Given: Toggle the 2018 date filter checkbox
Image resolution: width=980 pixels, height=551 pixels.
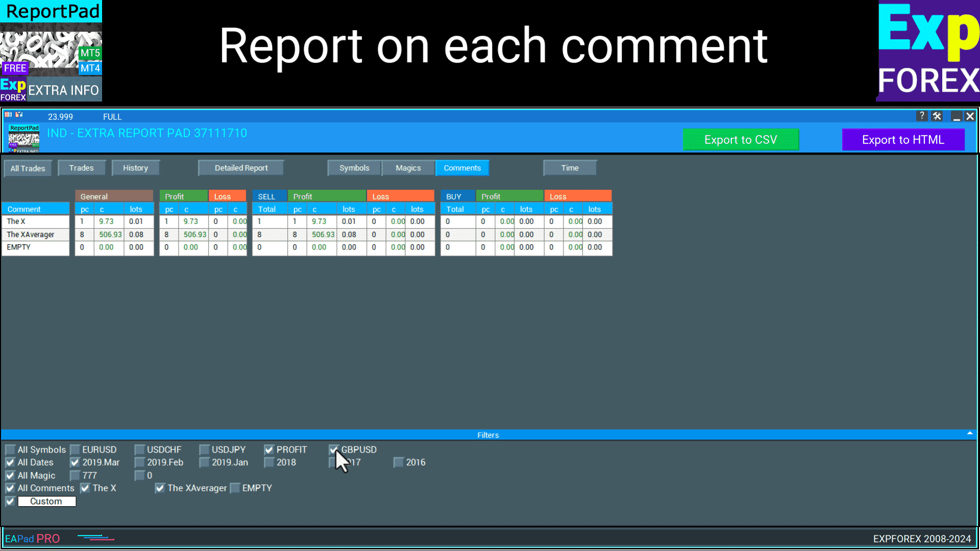Looking at the screenshot, I should tap(269, 463).
